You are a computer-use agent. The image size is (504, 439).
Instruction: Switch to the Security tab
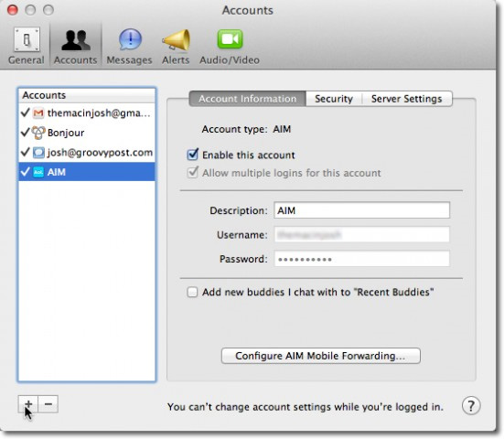click(x=334, y=99)
